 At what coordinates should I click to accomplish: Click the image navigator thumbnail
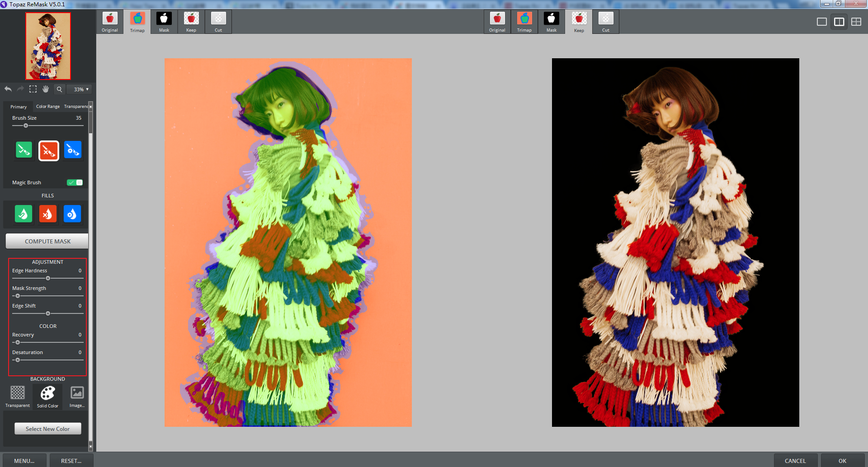tap(48, 46)
